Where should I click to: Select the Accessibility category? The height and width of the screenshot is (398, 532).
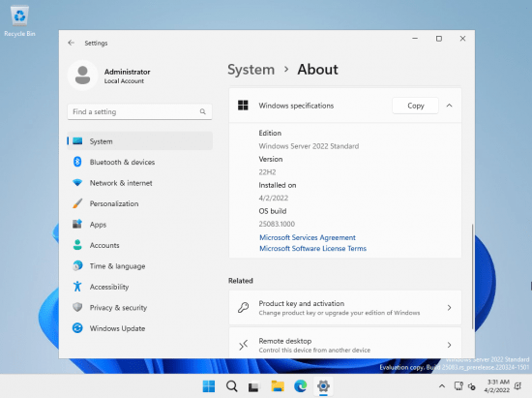(140, 287)
